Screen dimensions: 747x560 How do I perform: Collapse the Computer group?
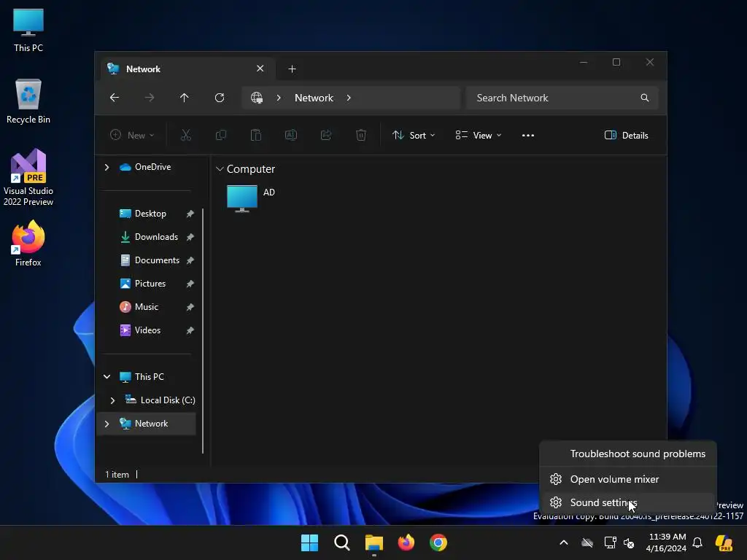pos(220,169)
